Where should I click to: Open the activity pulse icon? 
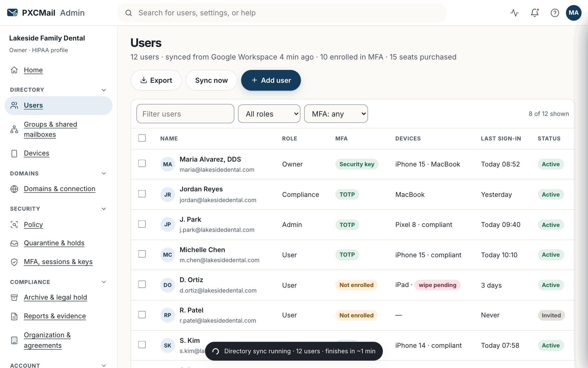click(514, 13)
